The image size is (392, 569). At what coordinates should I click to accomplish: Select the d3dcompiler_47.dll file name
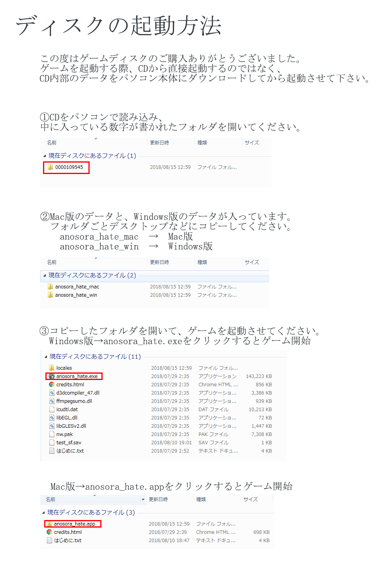coord(78,393)
